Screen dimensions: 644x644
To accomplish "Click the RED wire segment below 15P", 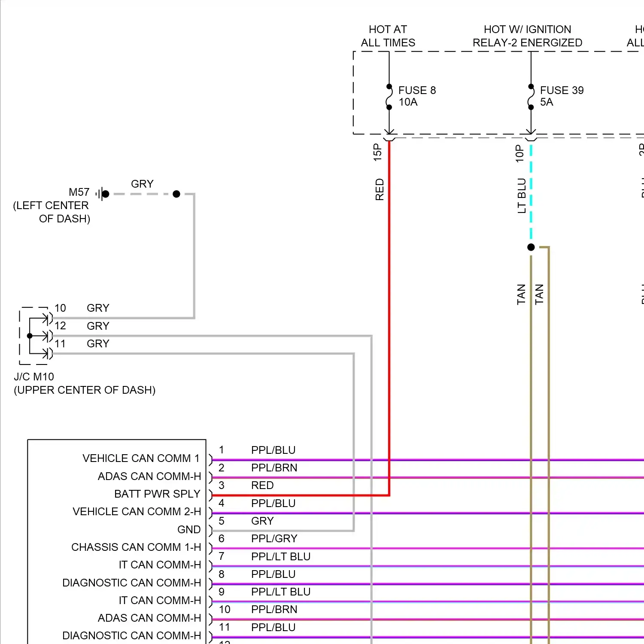I will tap(389, 301).
